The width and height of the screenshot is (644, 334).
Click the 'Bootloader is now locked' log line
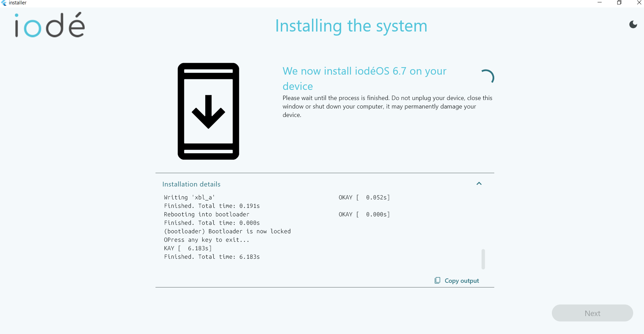pos(227,231)
